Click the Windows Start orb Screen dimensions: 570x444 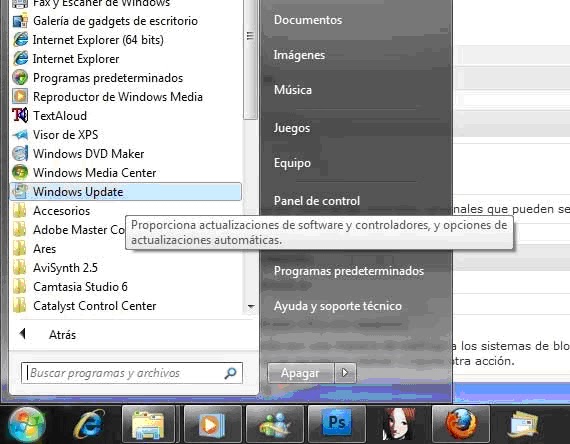(27, 424)
